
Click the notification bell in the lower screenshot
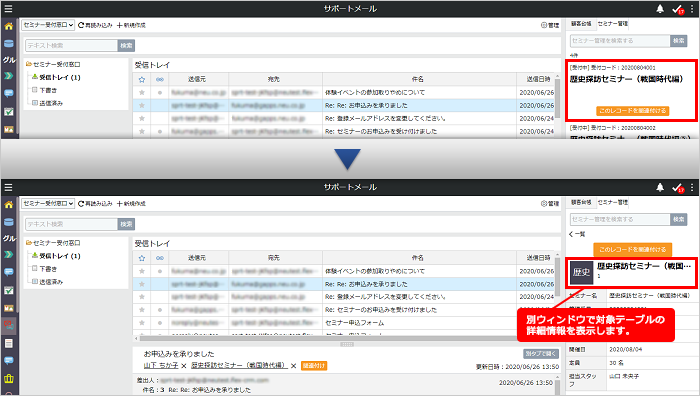(660, 188)
